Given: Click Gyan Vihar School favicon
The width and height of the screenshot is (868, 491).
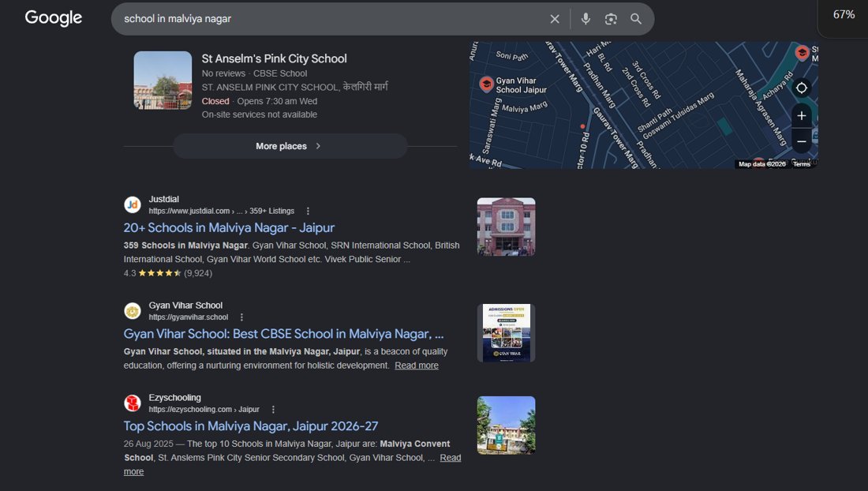Looking at the screenshot, I should coord(133,311).
